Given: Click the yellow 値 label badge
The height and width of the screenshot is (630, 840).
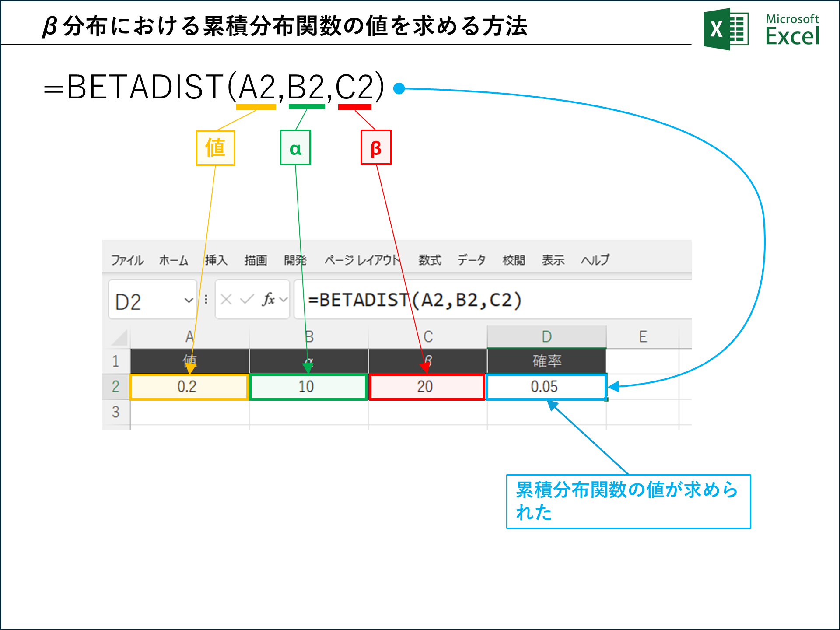Looking at the screenshot, I should 215,147.
